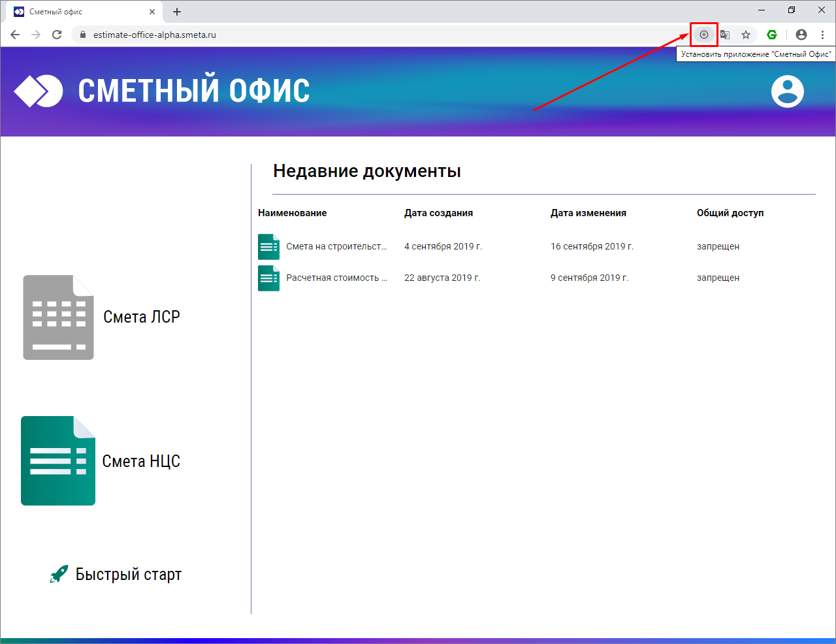Click the creation date 4 сентября 2019 г.

coord(443,246)
